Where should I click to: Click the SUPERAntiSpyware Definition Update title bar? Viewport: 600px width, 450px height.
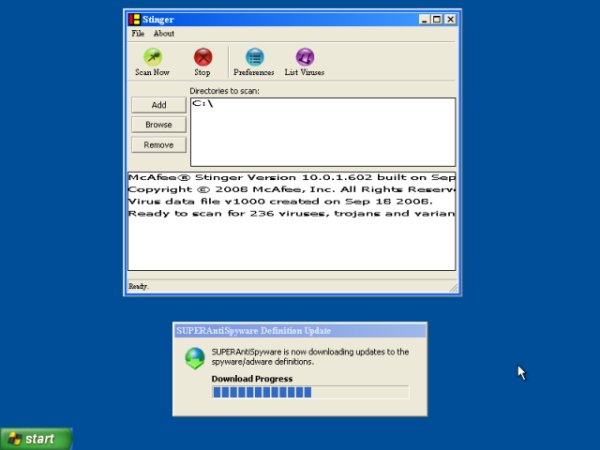300,331
